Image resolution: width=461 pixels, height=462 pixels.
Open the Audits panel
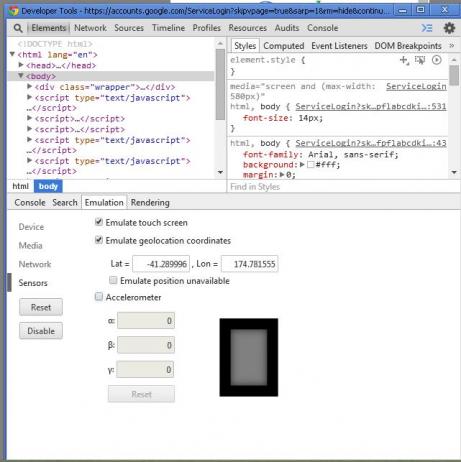click(287, 28)
